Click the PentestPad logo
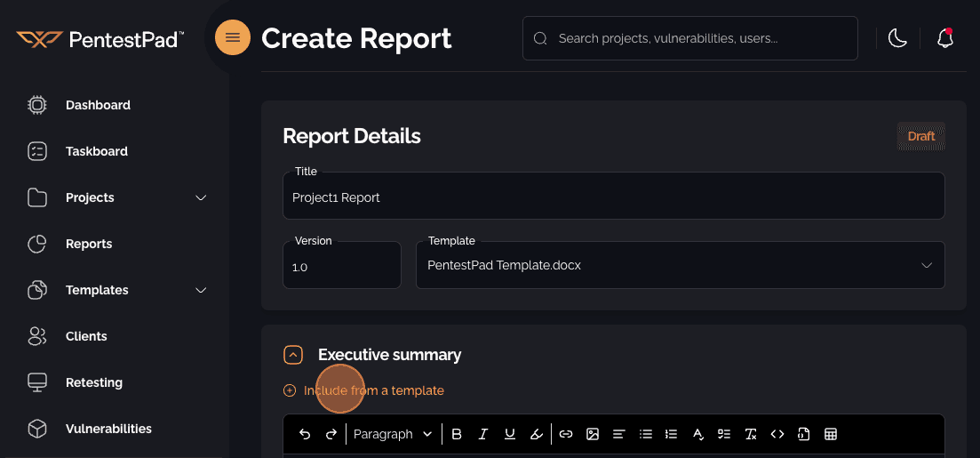980x458 pixels. 100,39
